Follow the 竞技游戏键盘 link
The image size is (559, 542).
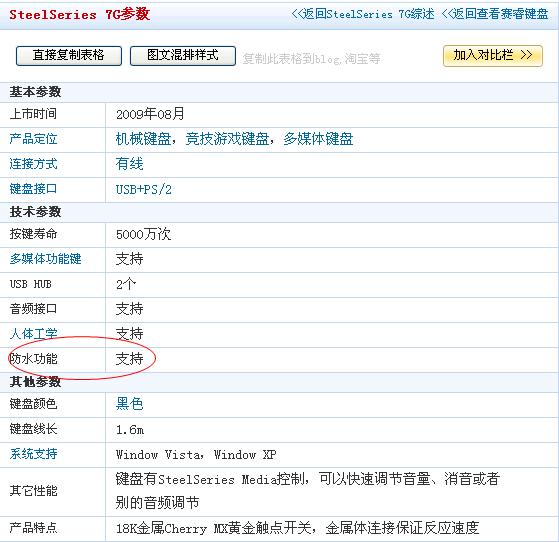pyautogui.click(x=227, y=139)
